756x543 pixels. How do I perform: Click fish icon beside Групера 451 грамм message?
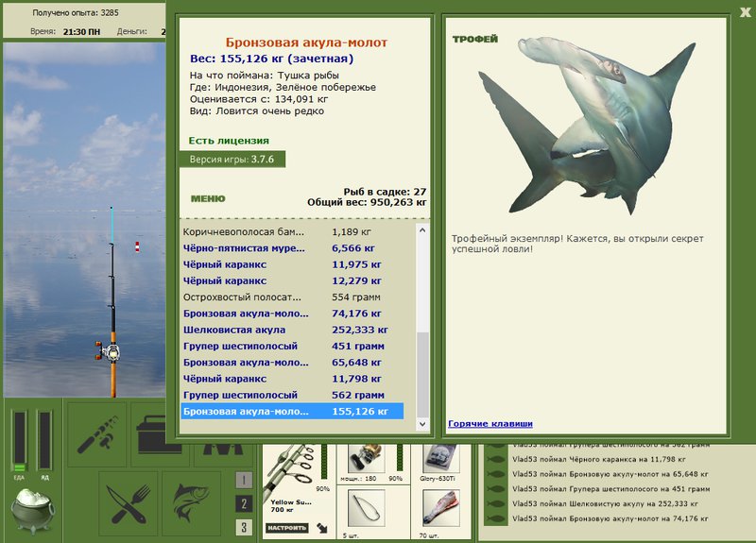[x=495, y=489]
